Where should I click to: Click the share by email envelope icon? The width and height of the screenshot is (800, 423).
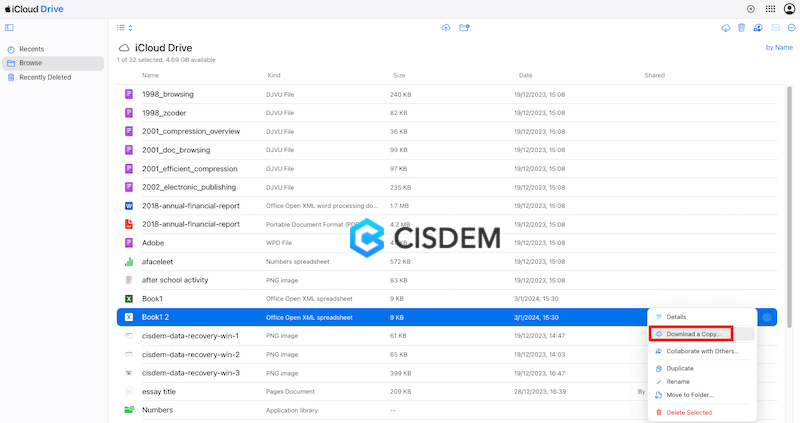775,28
